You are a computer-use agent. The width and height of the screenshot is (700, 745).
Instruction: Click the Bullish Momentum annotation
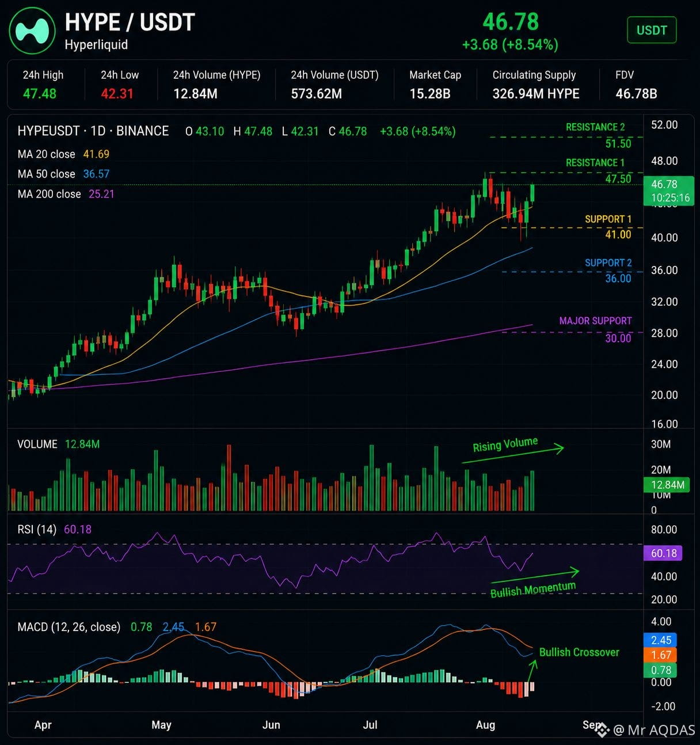(x=533, y=590)
